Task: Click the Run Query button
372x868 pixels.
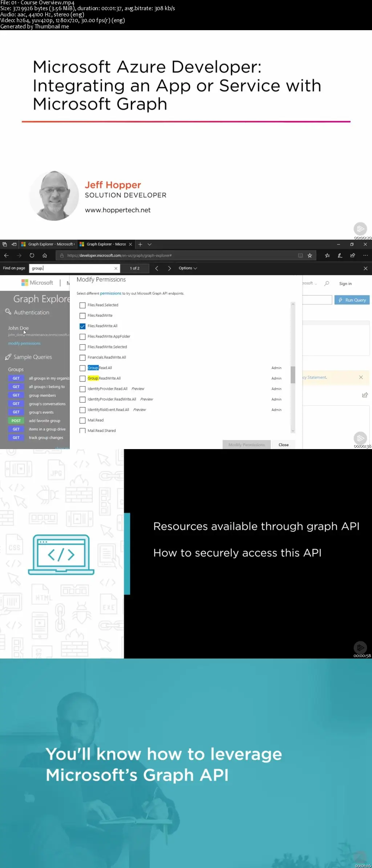Action: [x=352, y=300]
